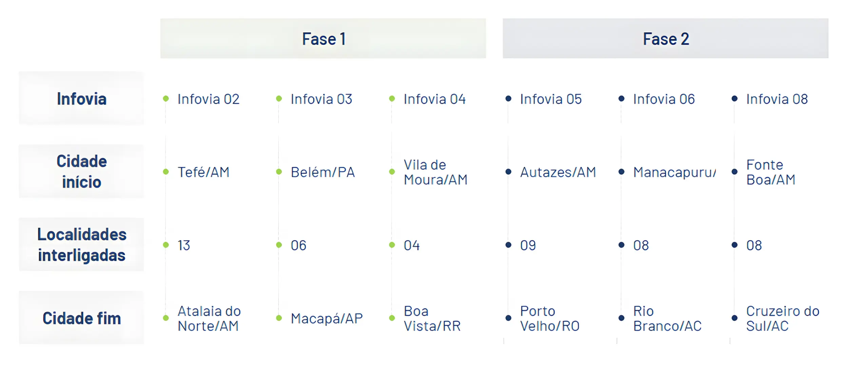
Task: Click the green bullet beside Infovia 02
Action: click(x=166, y=99)
